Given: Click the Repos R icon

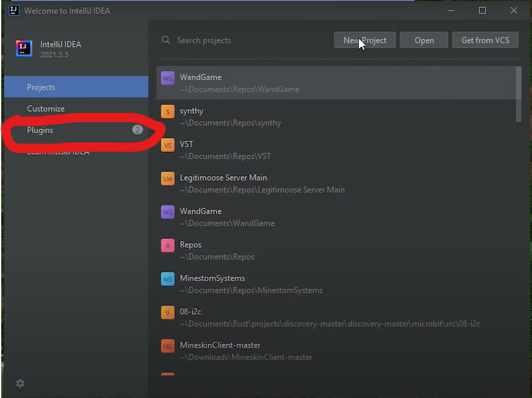Looking at the screenshot, I should tap(167, 245).
